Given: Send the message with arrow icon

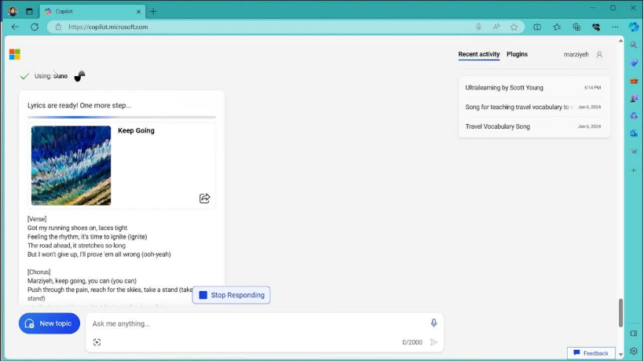Looking at the screenshot, I should [434, 342].
